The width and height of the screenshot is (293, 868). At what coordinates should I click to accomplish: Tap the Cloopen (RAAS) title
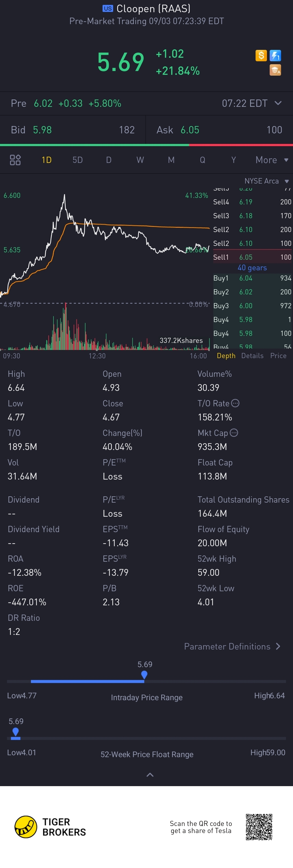[x=153, y=8]
